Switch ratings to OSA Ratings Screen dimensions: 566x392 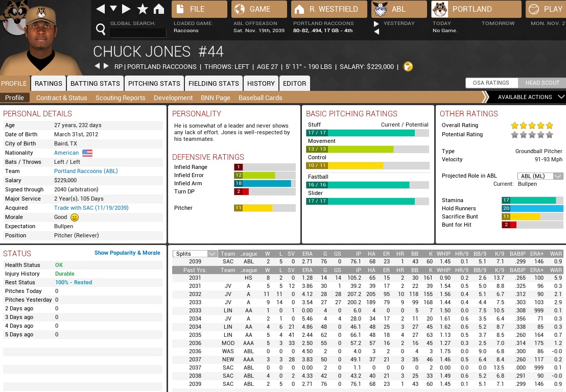point(490,83)
